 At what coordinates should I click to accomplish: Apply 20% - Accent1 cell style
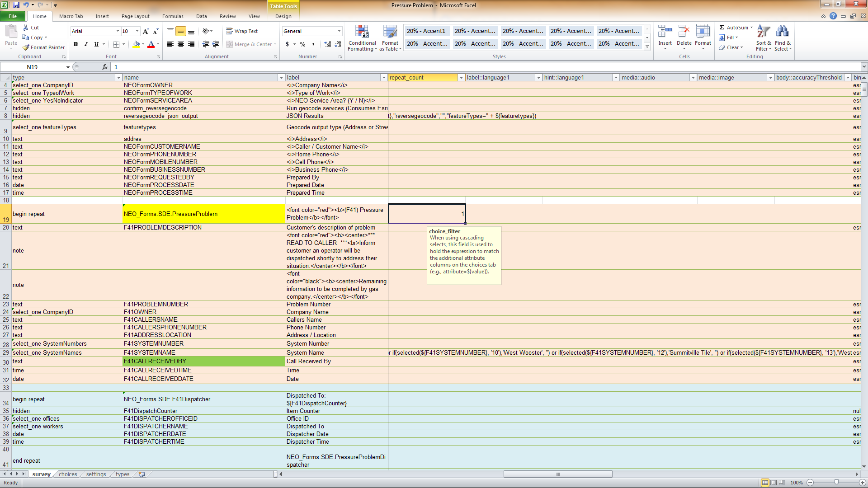(426, 31)
